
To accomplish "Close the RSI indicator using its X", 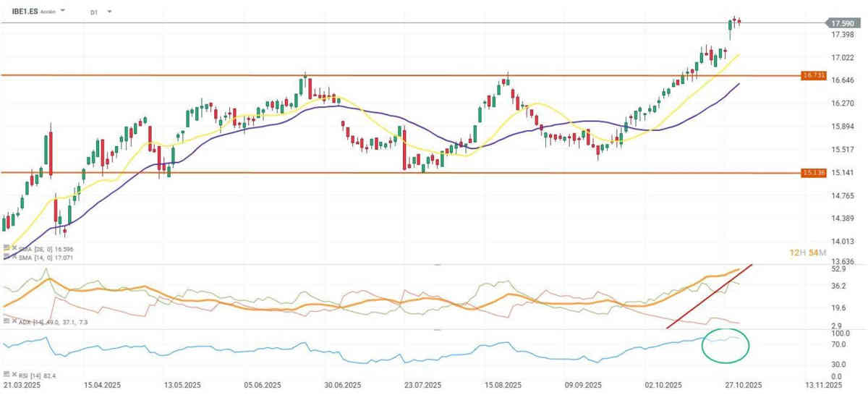I will coord(13,374).
